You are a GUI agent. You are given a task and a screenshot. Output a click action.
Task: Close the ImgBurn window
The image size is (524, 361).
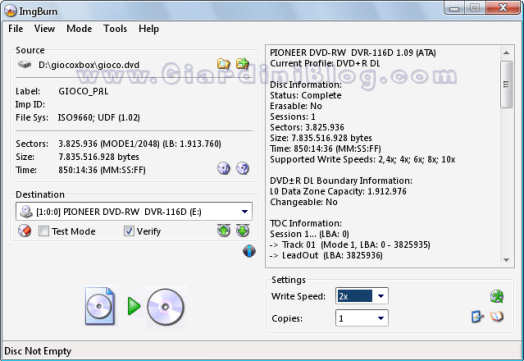(502, 8)
